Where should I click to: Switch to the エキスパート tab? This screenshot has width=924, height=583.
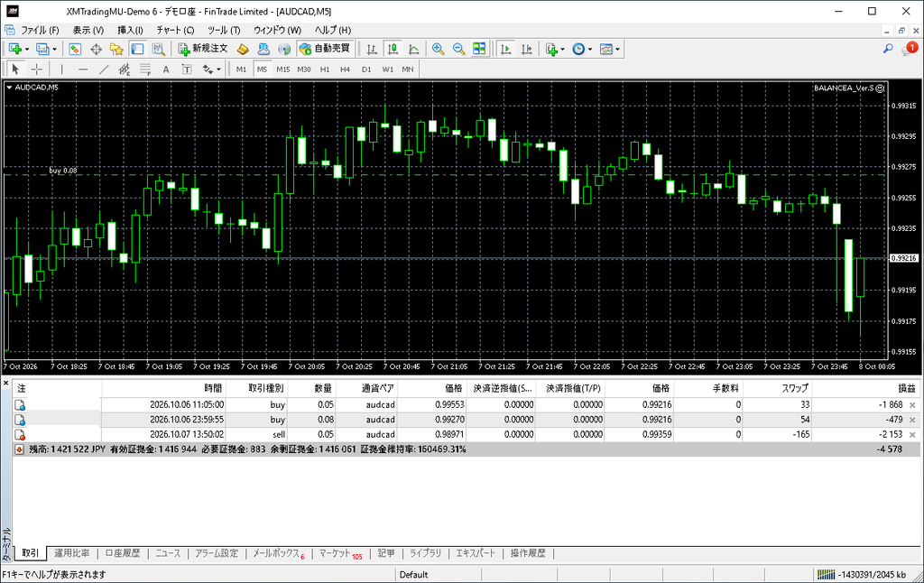(x=476, y=553)
